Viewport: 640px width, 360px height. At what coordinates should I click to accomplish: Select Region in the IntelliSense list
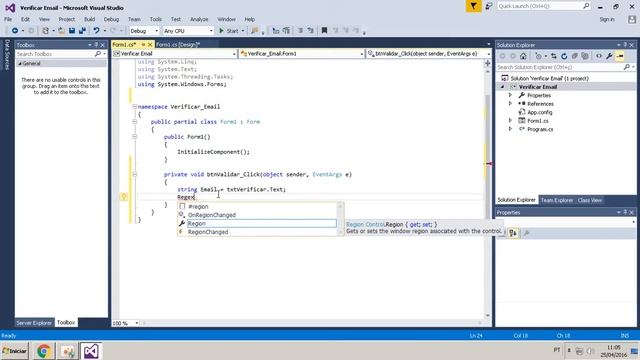coord(261,224)
